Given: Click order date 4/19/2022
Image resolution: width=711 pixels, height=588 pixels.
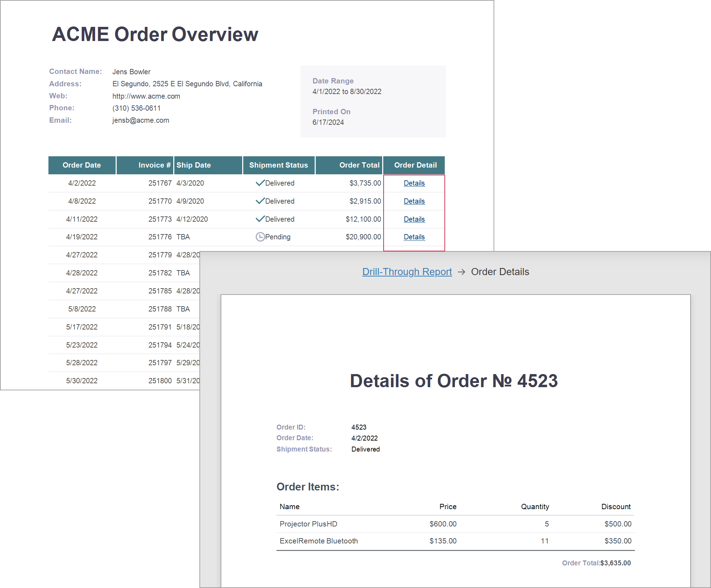Looking at the screenshot, I should (82, 237).
